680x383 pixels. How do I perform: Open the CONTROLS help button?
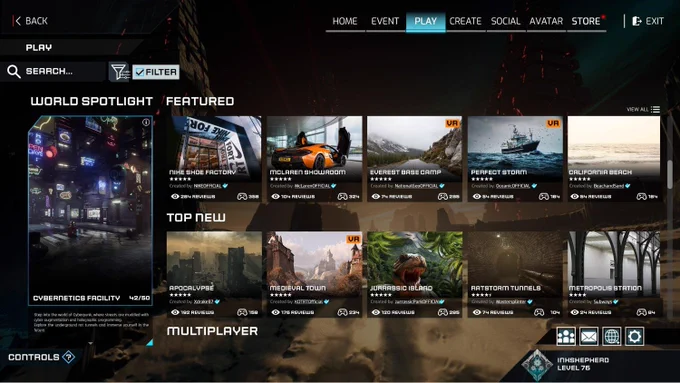[42, 357]
